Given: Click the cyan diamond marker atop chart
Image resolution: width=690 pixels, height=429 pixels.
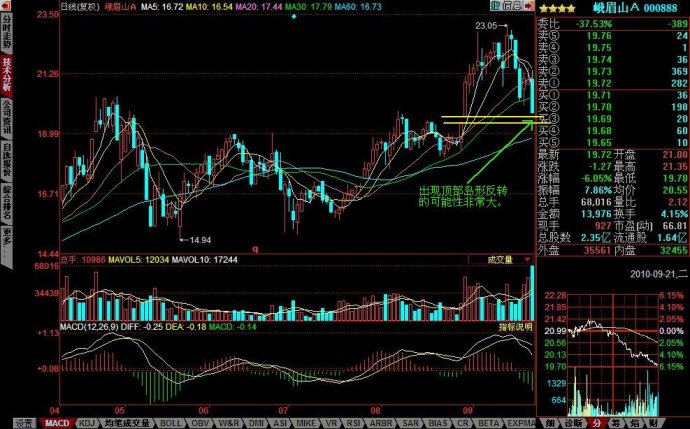Looking at the screenshot, I should (x=294, y=17).
